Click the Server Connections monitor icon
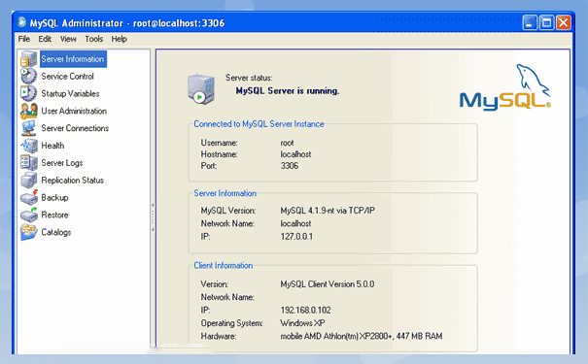This screenshot has height=364, width=588. pos(28,128)
